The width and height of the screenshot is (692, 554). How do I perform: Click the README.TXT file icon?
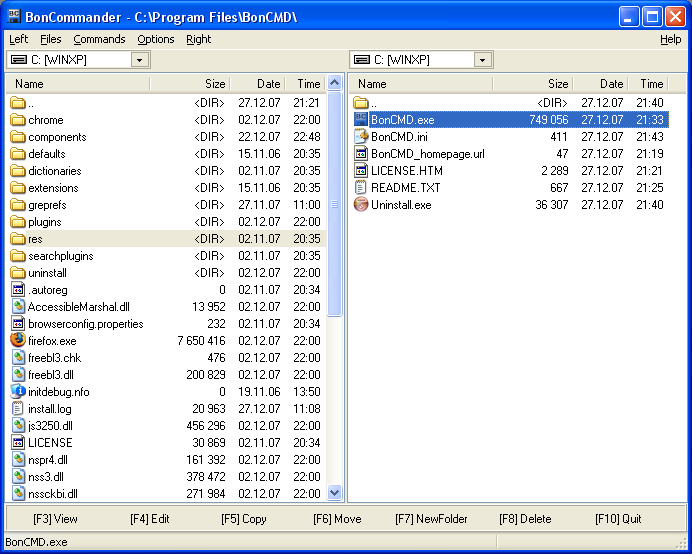[x=361, y=188]
